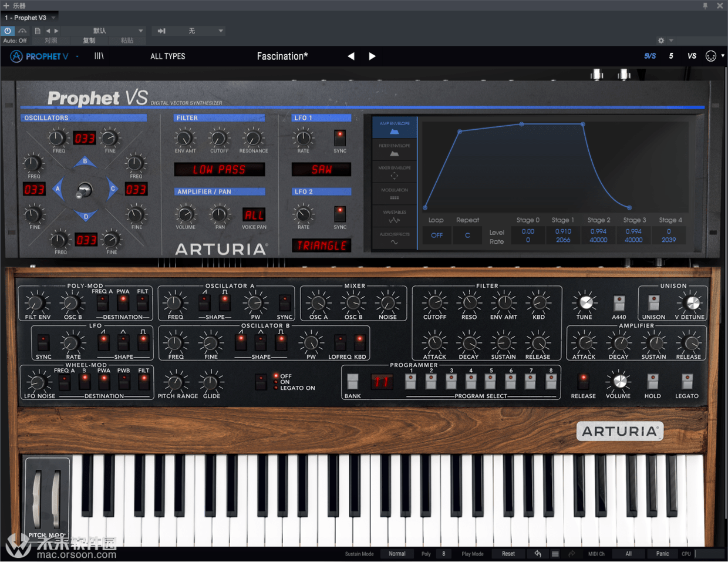This screenshot has height=562, width=728.
Task: Click the Panic button
Action: coord(662,554)
